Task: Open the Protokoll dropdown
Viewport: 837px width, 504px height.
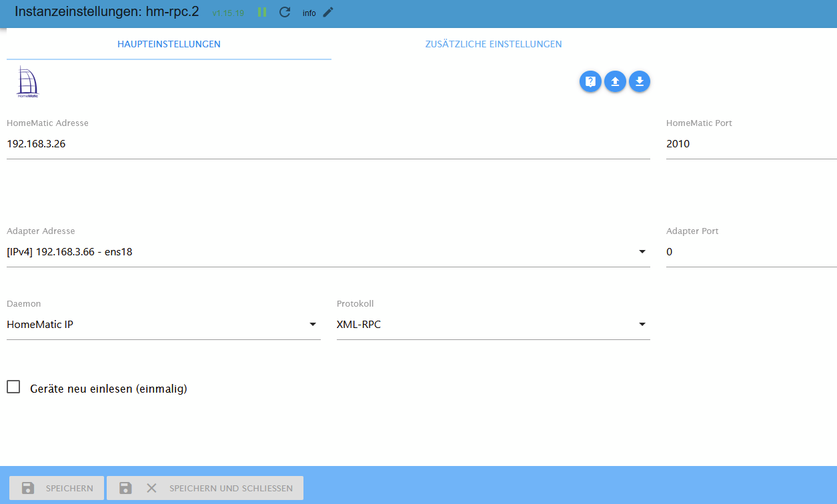Action: click(494, 325)
